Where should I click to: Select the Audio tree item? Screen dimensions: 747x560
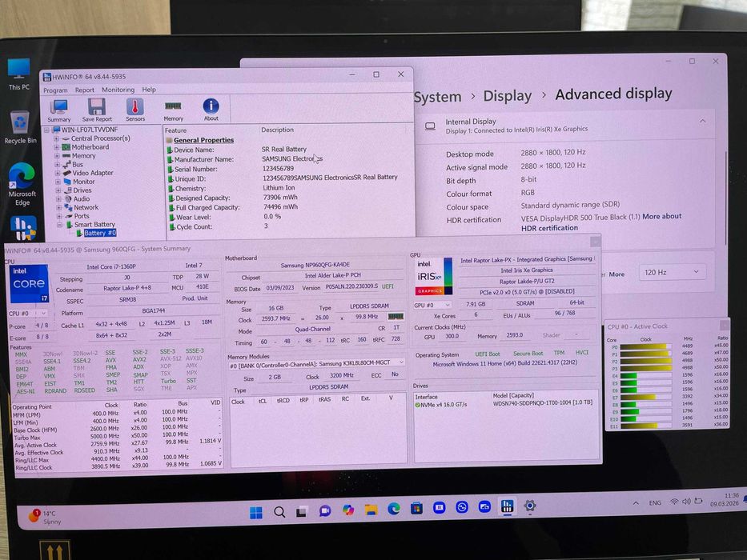(82, 198)
